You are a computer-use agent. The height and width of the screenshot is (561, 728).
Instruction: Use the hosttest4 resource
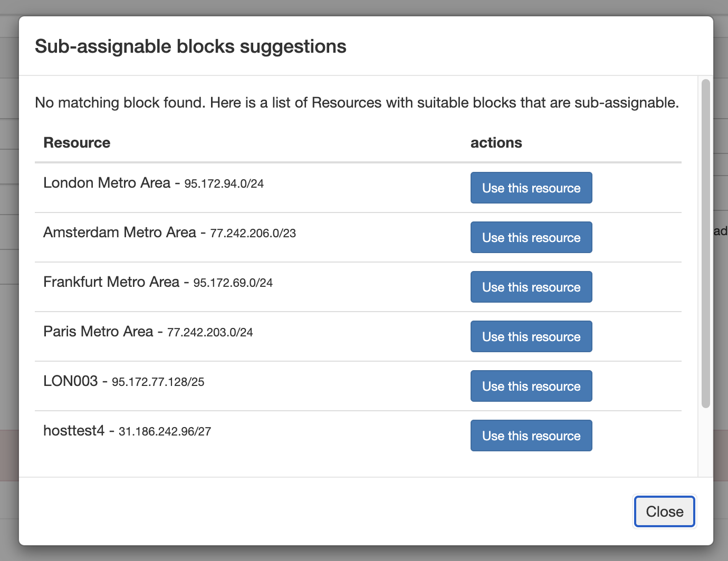531,436
